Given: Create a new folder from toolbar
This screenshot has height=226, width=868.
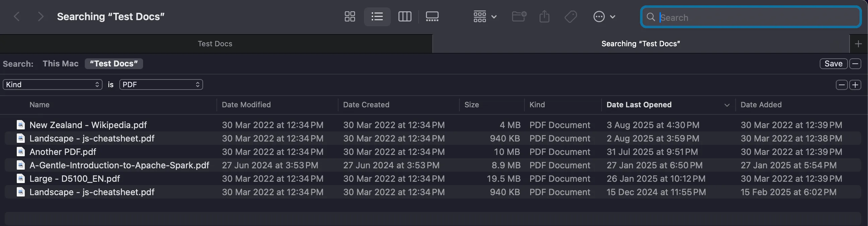Looking at the screenshot, I should tap(519, 16).
